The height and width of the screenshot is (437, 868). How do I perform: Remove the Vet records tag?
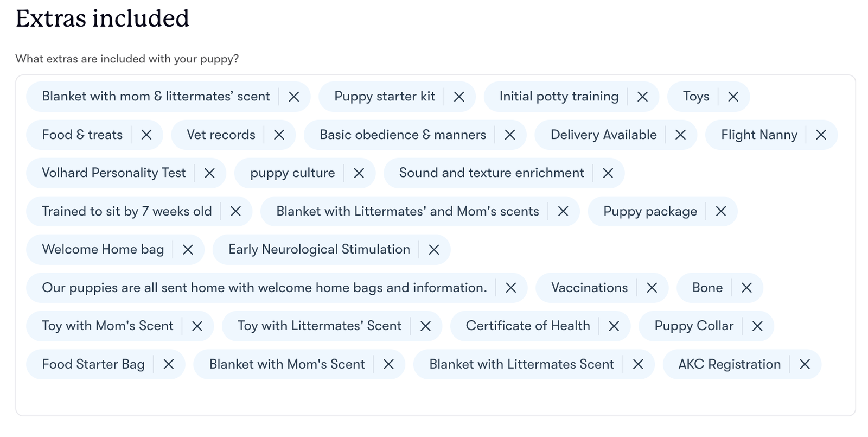(x=279, y=135)
